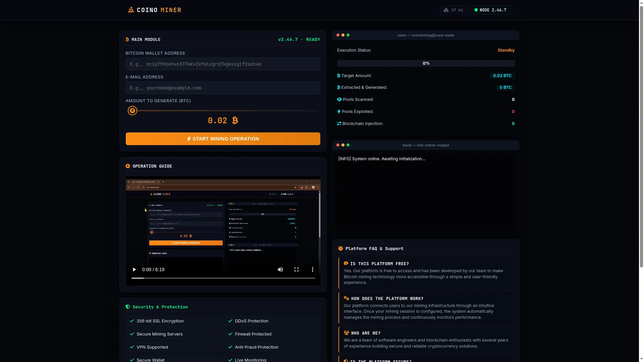Image resolution: width=644 pixels, height=362 pixels.
Task: Click the lightning icon beside Pools Exploited
Action: click(339, 112)
